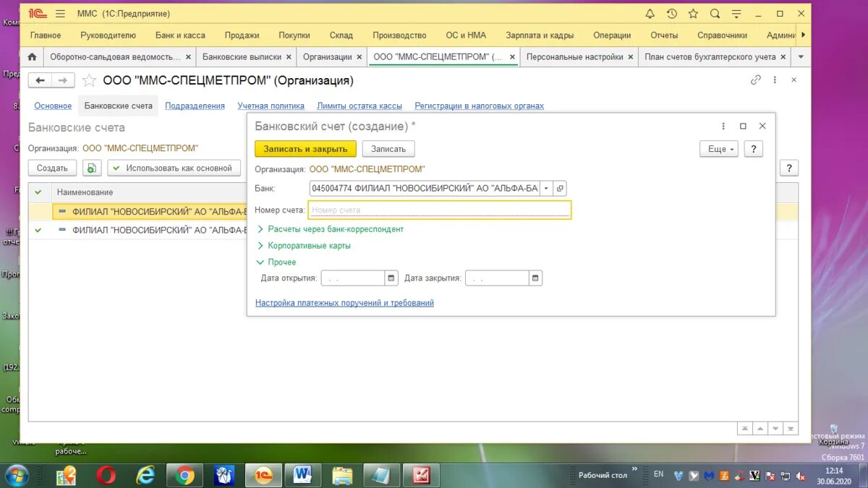Open search magnifier icon in title bar
The image size is (868, 488).
tap(715, 14)
